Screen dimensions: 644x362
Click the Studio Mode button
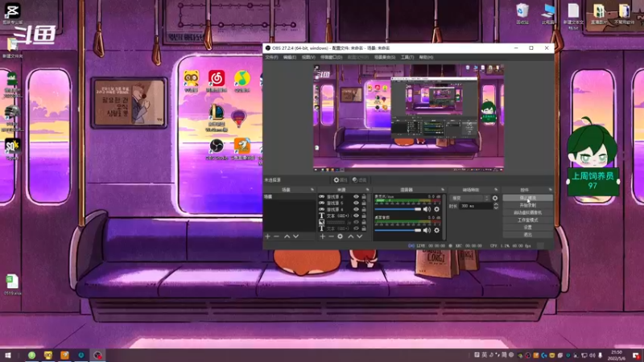click(x=528, y=220)
